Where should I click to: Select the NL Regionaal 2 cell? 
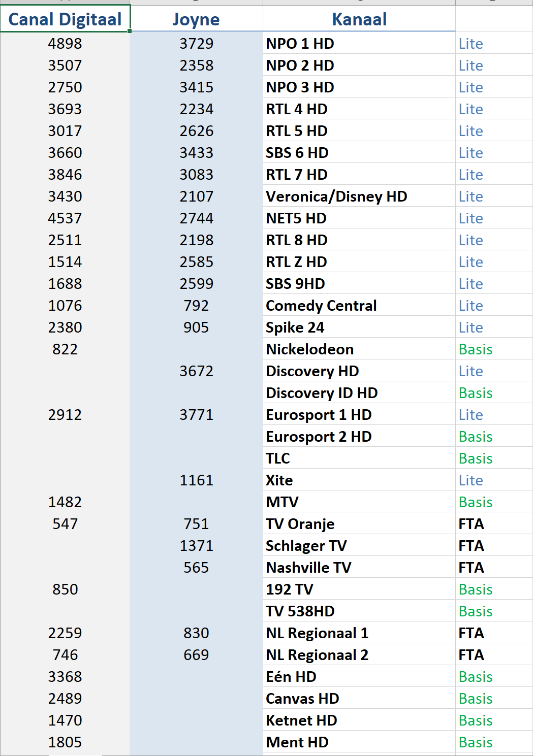click(x=359, y=654)
